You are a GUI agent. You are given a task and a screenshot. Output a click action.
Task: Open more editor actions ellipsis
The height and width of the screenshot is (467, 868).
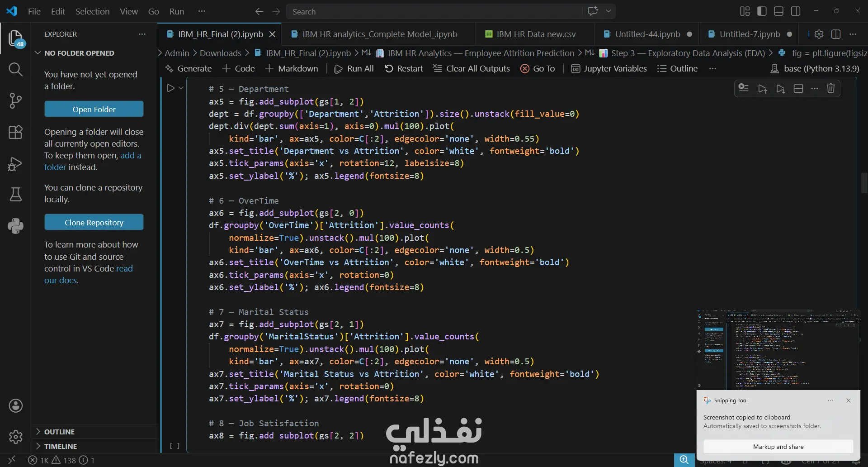pos(853,34)
